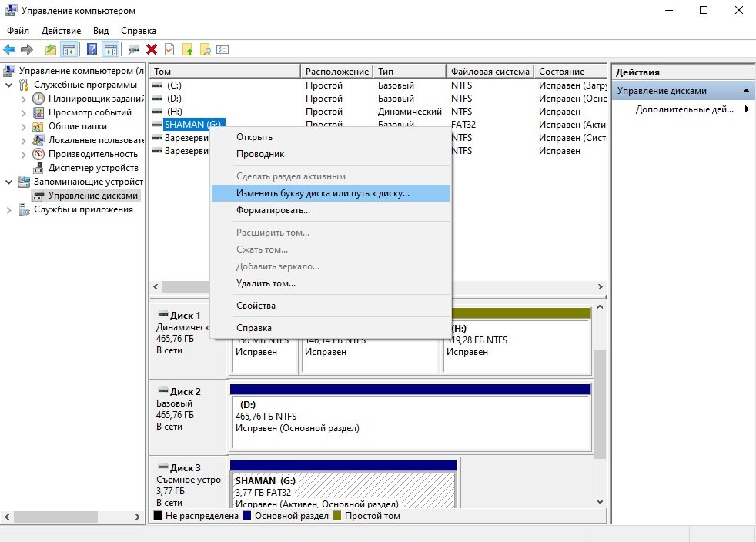Select Изменить букву диска или путь к диску

(331, 193)
